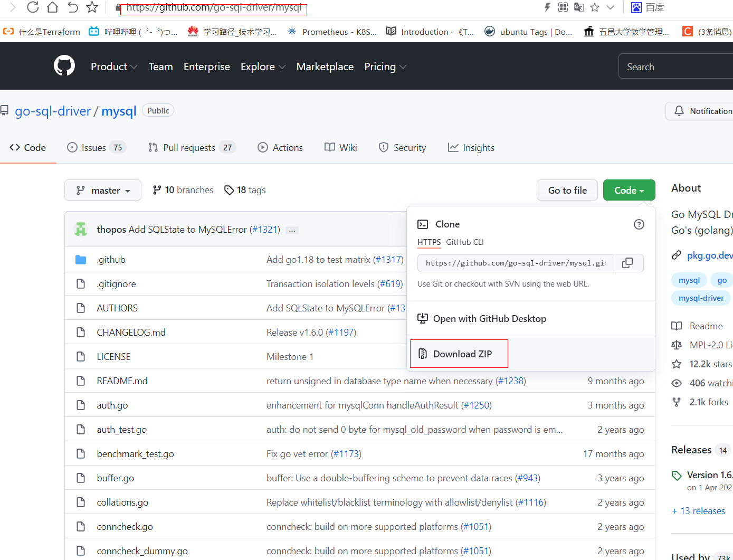This screenshot has width=733, height=560.
Task: Click thopos contributor avatar
Action: (81, 229)
